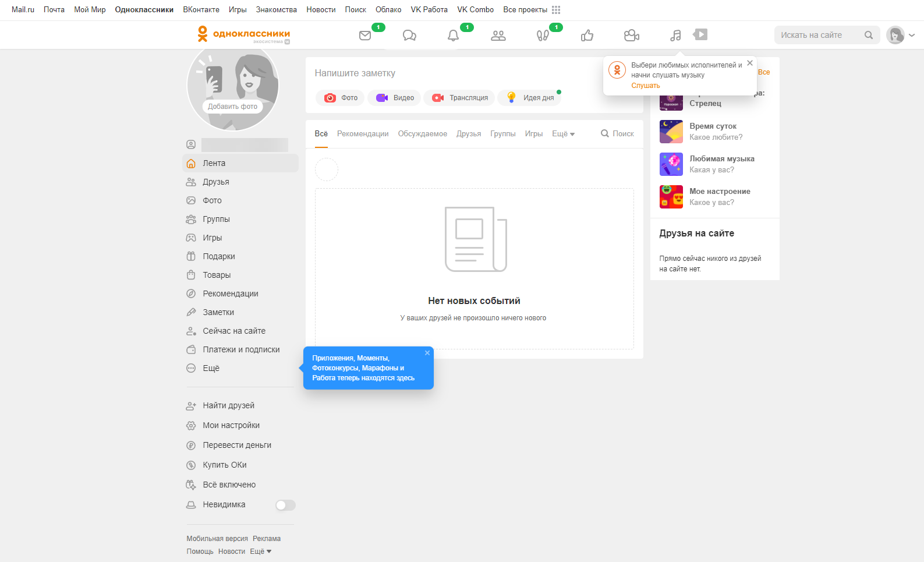The height and width of the screenshot is (562, 924).
Task: Click the Мобильная версия footer link
Action: pos(217,539)
